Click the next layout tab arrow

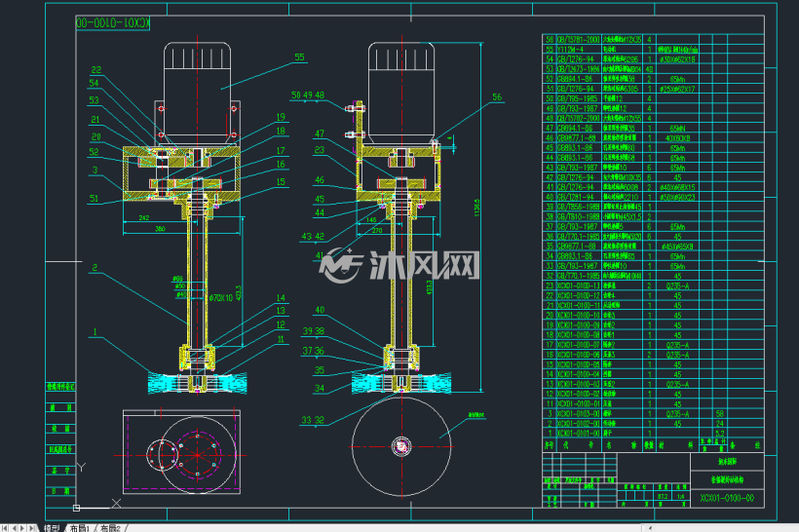[22, 528]
